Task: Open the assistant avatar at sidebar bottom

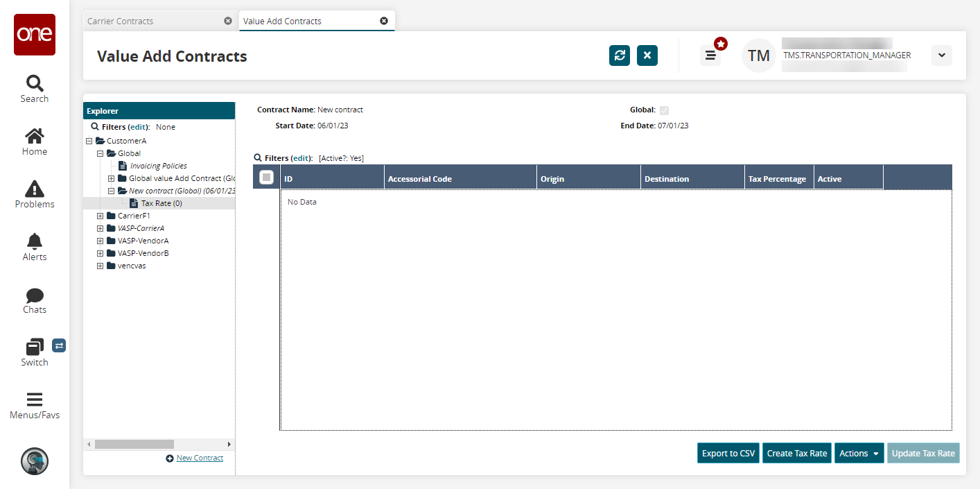Action: (35, 461)
